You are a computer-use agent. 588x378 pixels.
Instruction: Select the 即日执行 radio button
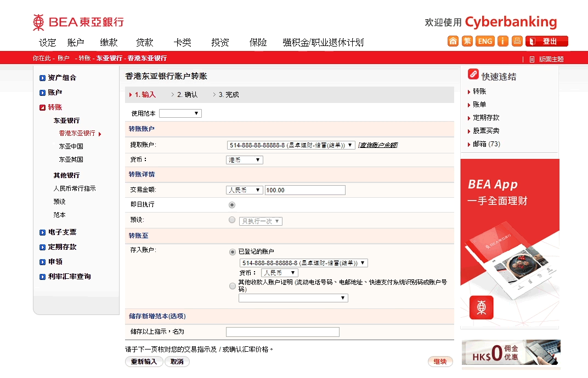point(232,205)
